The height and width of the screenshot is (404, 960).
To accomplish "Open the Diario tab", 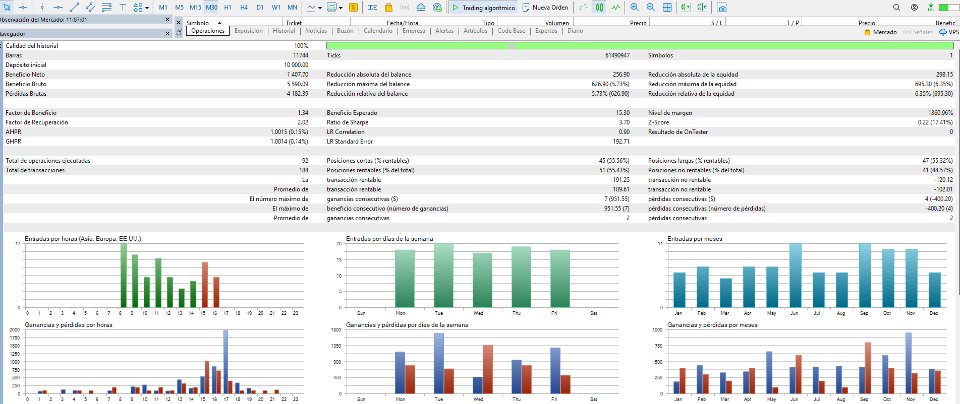I will pos(575,31).
